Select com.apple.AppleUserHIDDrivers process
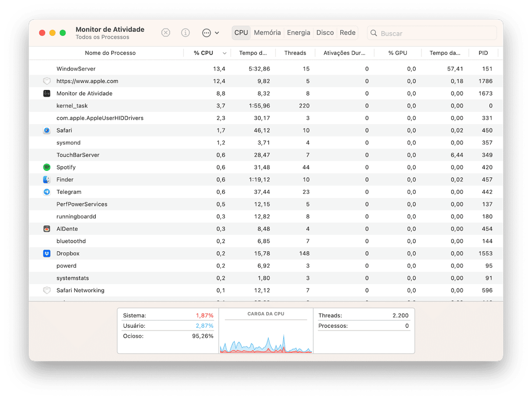532x399 pixels. coord(266,118)
